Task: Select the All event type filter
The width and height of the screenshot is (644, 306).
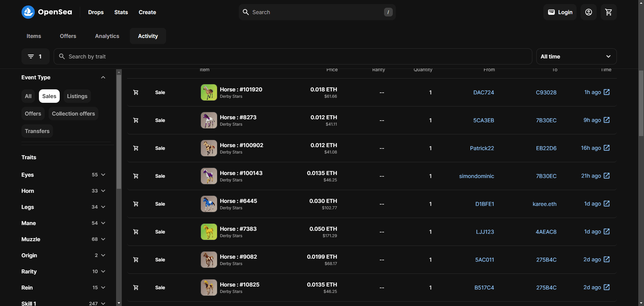Action: coord(28,96)
